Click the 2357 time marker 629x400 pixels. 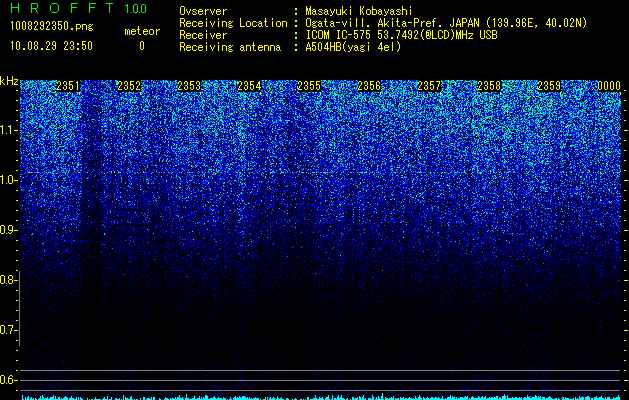(x=429, y=86)
